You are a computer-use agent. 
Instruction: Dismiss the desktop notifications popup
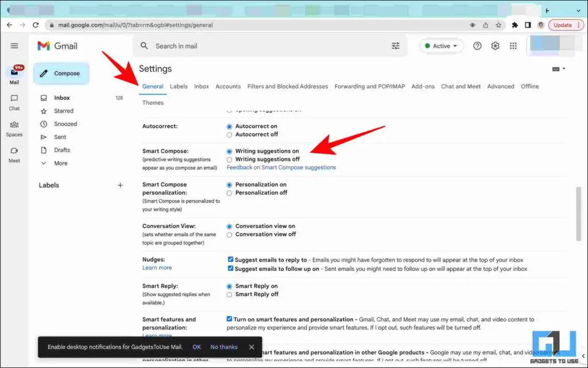[x=252, y=347]
